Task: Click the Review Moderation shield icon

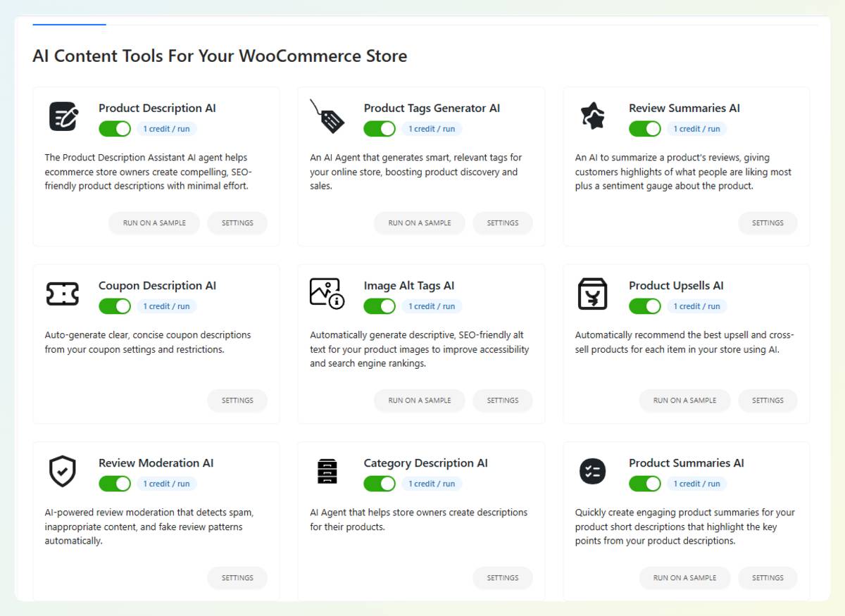Action: (x=63, y=471)
